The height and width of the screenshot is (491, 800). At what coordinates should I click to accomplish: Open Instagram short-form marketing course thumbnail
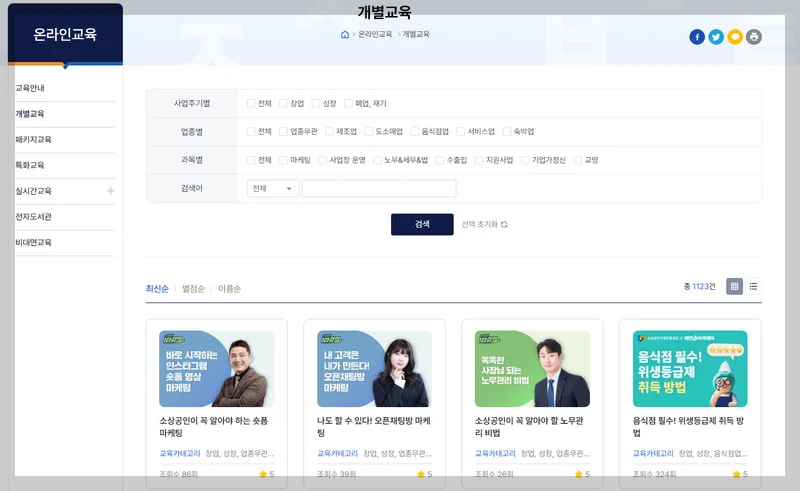click(x=216, y=369)
